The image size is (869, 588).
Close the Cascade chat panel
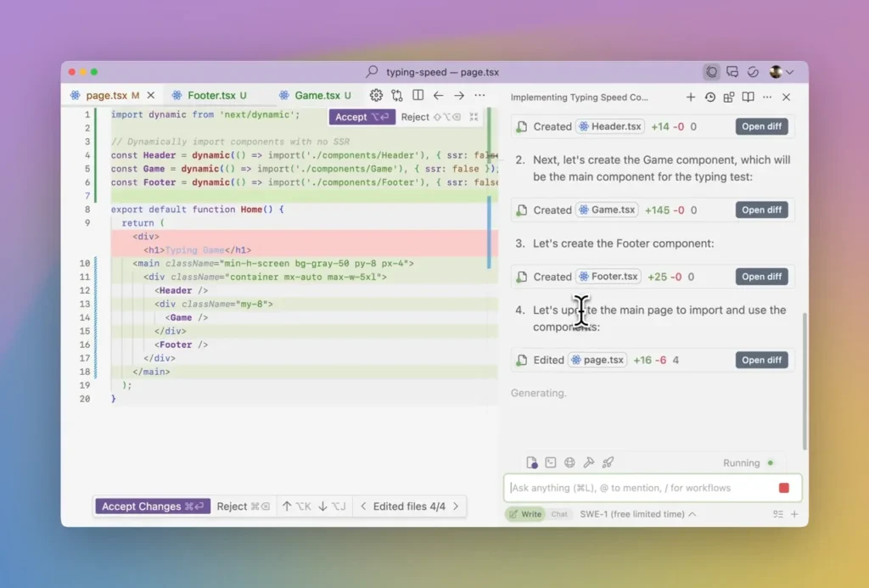coord(787,97)
